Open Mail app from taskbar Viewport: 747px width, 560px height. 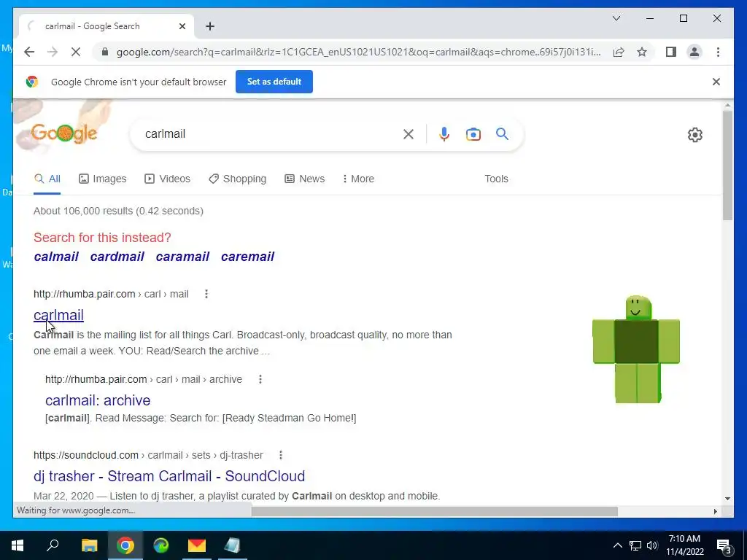(197, 545)
